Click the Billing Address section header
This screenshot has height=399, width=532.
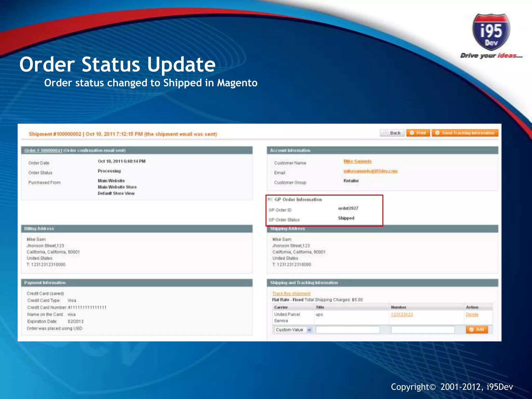click(x=137, y=229)
